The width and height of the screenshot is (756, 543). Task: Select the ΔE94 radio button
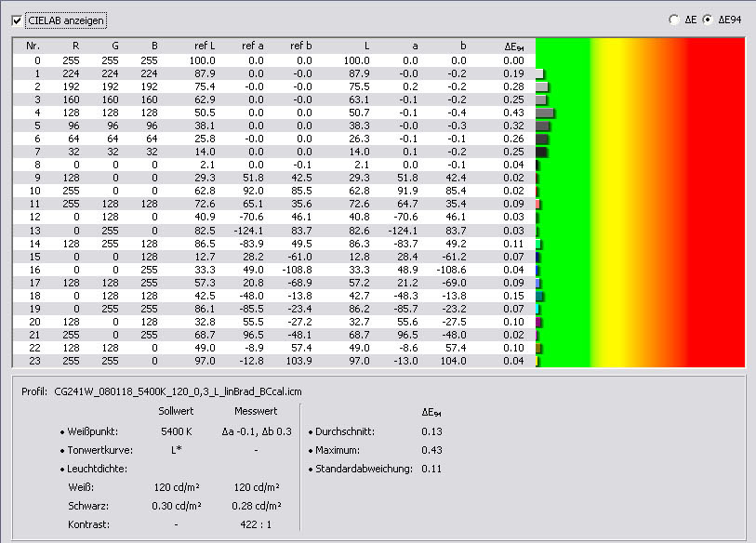click(x=708, y=20)
